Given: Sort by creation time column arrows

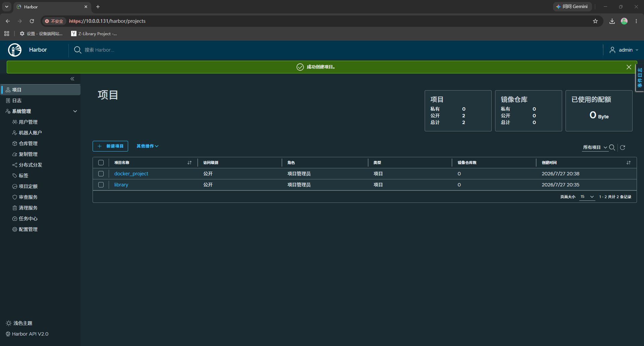Looking at the screenshot, I should tap(629, 163).
